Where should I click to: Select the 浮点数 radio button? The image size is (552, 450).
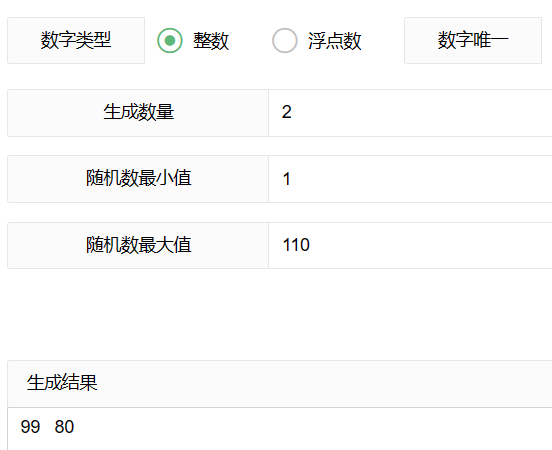click(x=285, y=40)
